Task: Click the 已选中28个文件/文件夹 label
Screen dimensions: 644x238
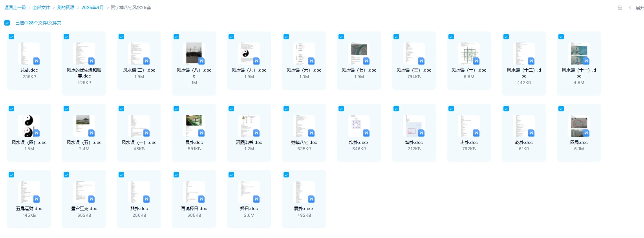Action: [38, 23]
